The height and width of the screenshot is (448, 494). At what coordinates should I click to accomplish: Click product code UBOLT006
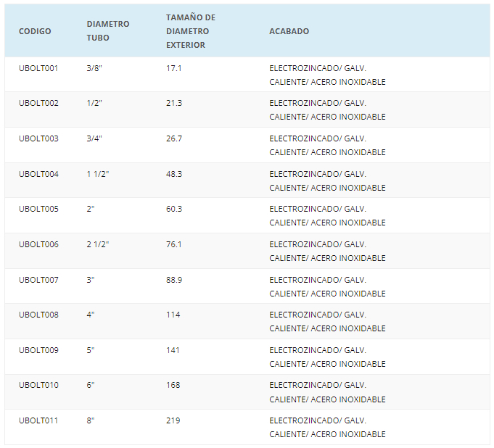[38, 244]
